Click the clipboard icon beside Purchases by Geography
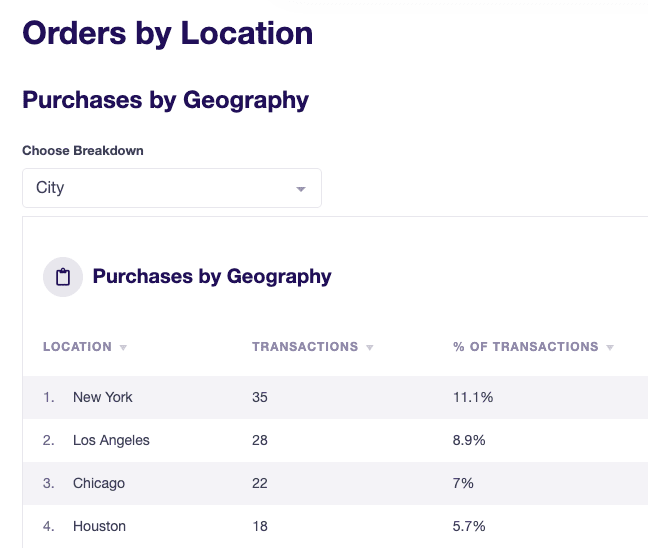Image resolution: width=648 pixels, height=548 pixels. [63, 277]
